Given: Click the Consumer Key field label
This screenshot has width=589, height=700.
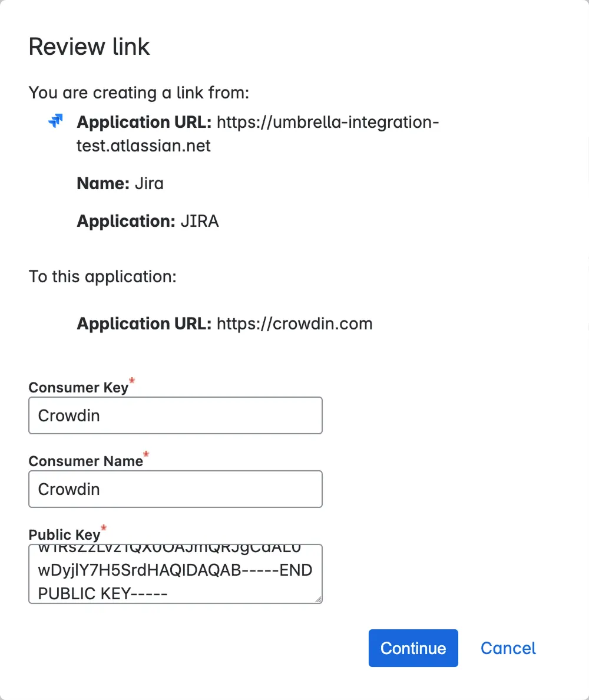Looking at the screenshot, I should click(78, 387).
